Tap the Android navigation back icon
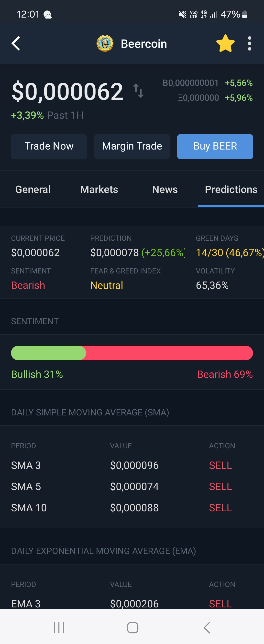The image size is (264, 644). coord(207,628)
